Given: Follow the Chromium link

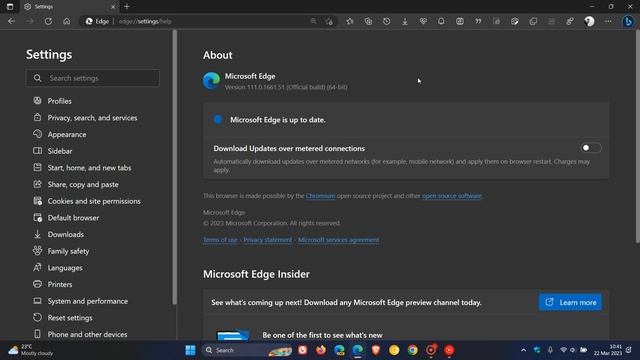Looking at the screenshot, I should click(320, 196).
